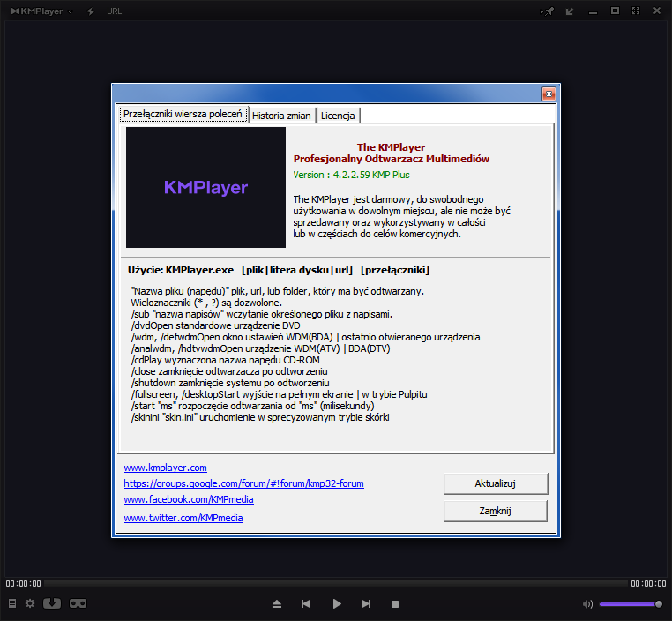This screenshot has height=621, width=672.
Task: Open the Licencja tab
Action: [338, 116]
